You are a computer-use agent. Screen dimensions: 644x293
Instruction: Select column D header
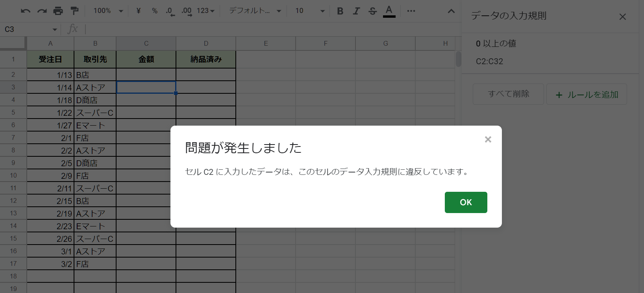coord(206,43)
